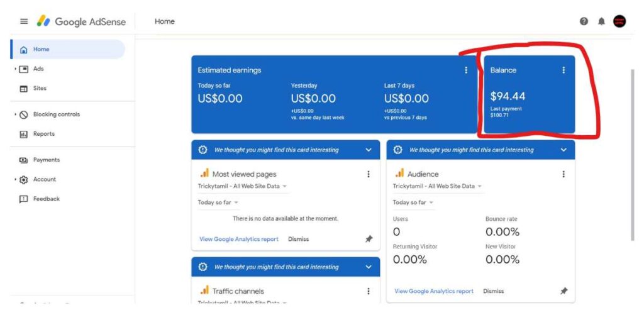Collapse the banner above Audience card

coord(563,150)
